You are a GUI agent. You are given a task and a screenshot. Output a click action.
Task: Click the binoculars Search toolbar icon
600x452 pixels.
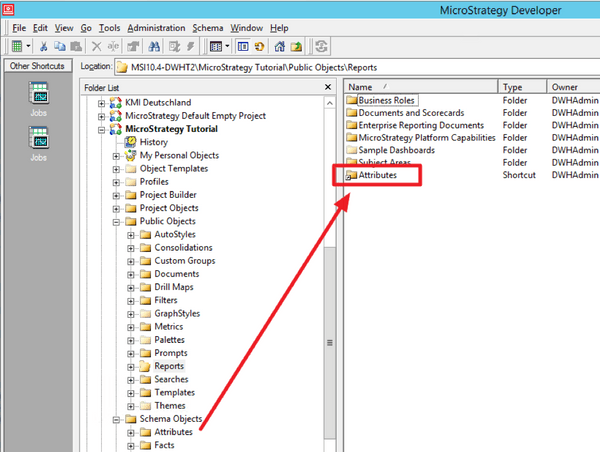click(x=154, y=46)
